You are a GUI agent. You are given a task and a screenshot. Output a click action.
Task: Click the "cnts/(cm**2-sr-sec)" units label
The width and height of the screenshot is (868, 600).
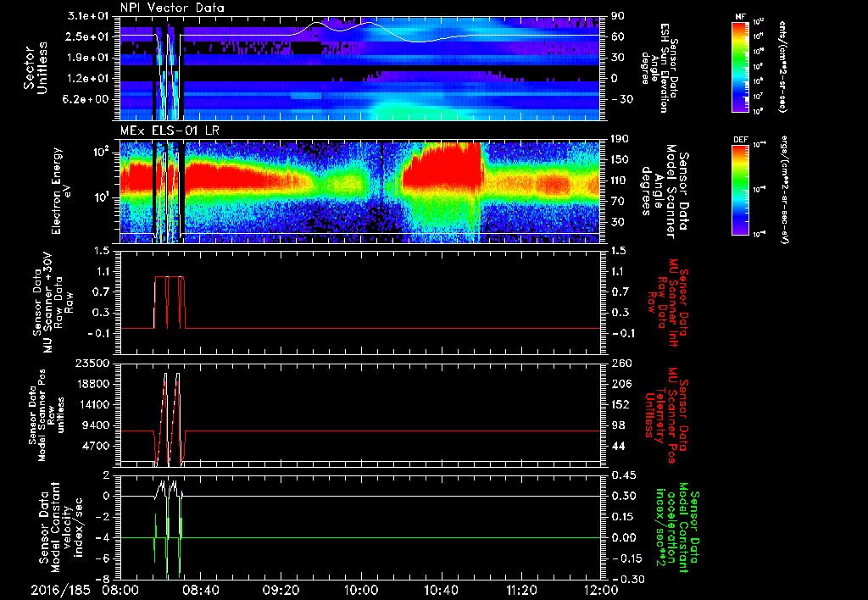pos(782,66)
